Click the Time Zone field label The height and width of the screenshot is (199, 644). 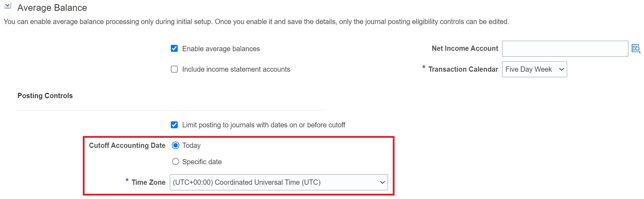tap(148, 182)
